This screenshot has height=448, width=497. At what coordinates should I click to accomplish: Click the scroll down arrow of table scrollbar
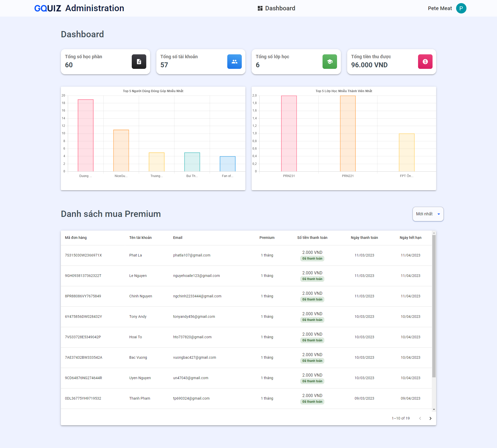click(x=434, y=409)
